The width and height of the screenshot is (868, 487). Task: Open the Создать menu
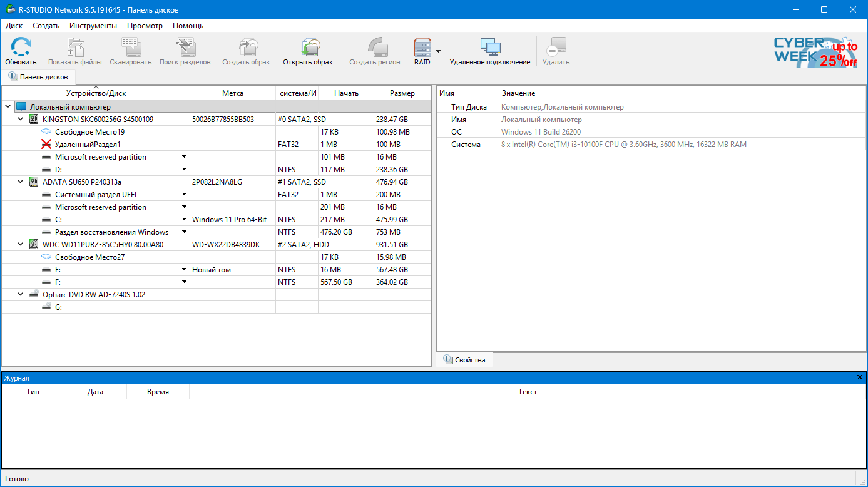click(46, 26)
